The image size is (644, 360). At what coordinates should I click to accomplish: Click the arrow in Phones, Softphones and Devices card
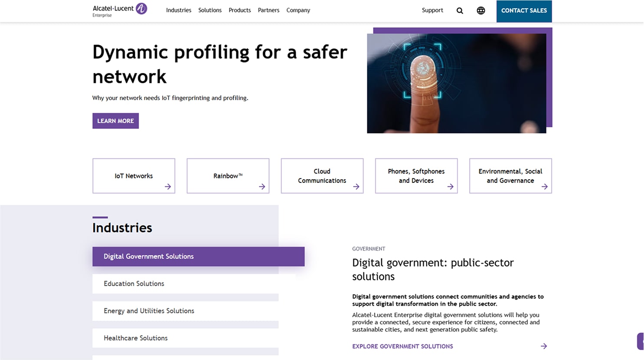pos(450,187)
